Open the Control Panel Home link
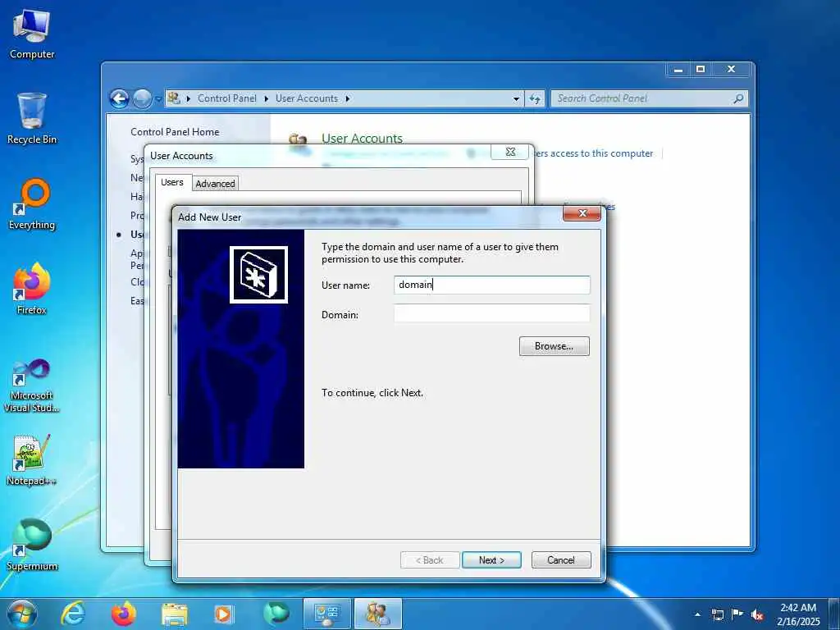The height and width of the screenshot is (630, 840). point(175,132)
